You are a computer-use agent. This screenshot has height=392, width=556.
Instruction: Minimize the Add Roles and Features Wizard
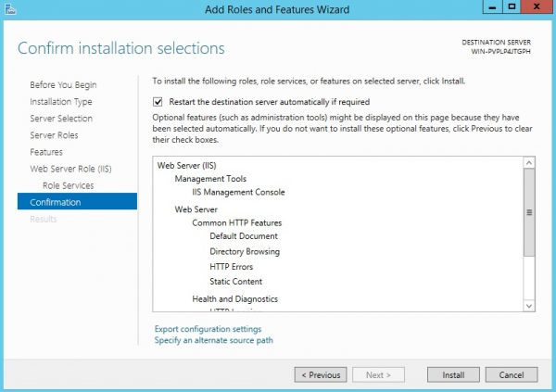(x=492, y=7)
